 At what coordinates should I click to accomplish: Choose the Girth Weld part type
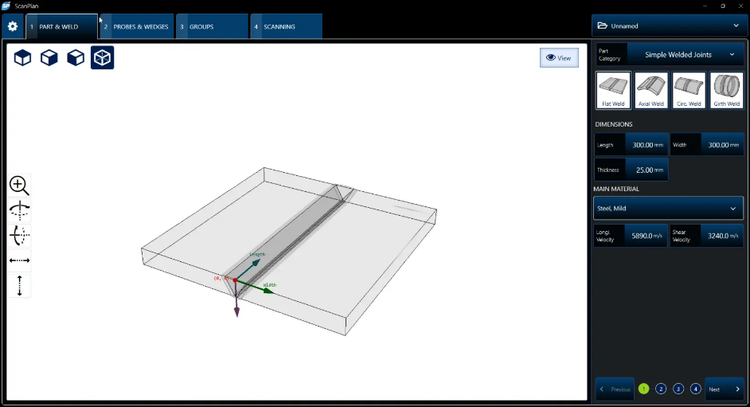727,90
